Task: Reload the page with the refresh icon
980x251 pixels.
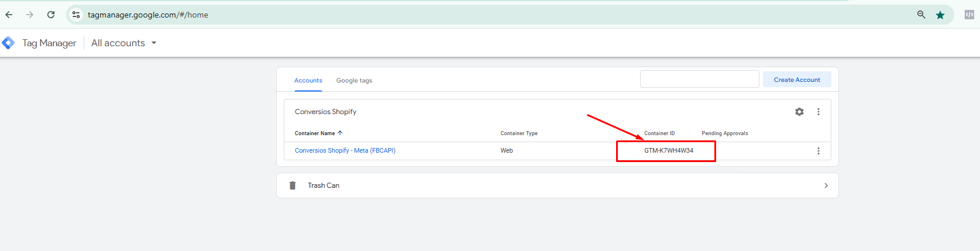Action: click(x=51, y=15)
